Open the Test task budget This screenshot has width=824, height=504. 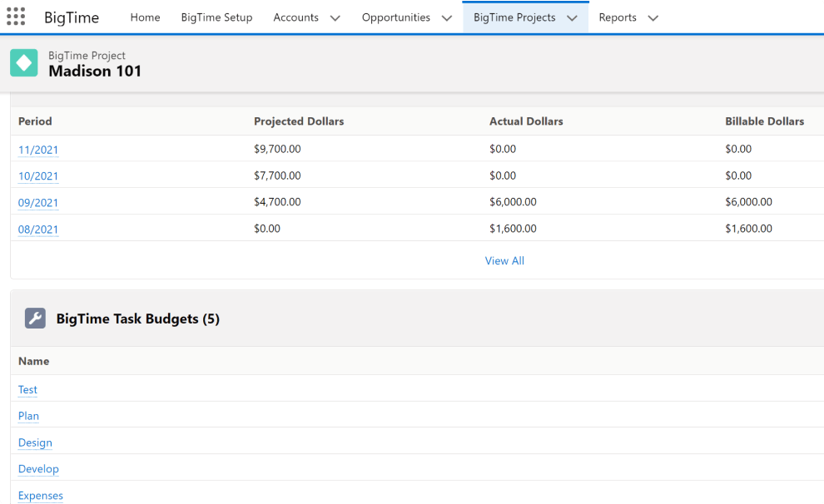[x=27, y=389]
